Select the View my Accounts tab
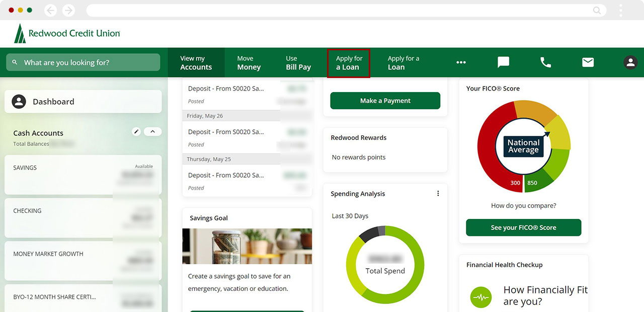Screen dimensions: 644x312 coord(196,63)
